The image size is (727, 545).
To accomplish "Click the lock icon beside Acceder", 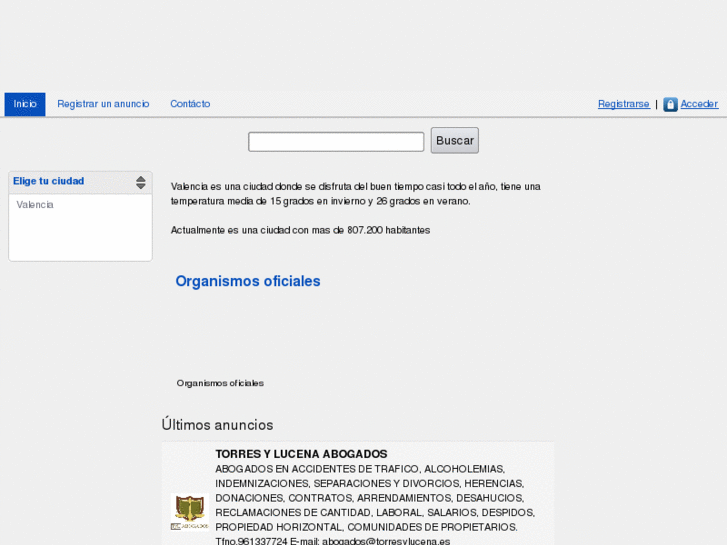I will point(670,104).
